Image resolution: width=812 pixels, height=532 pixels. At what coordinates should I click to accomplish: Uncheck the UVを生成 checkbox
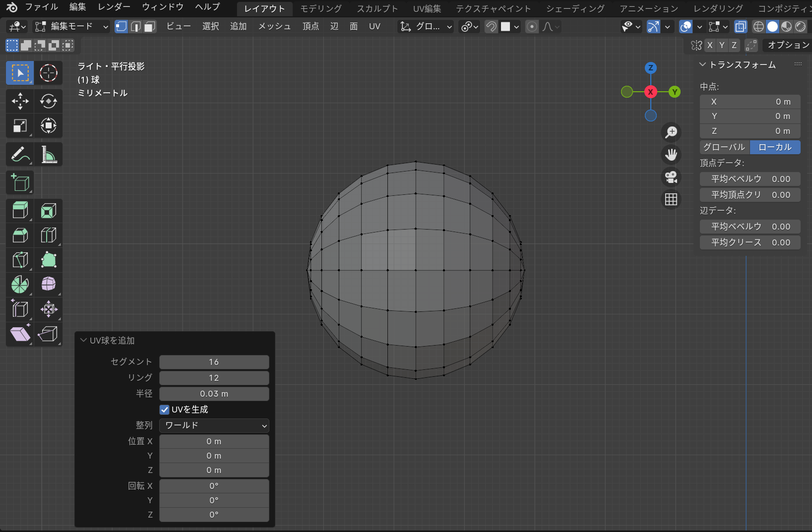point(165,410)
